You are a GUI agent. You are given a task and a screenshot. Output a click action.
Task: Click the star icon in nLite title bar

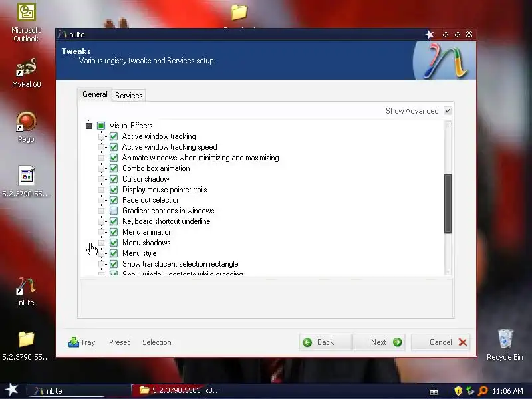pyautogui.click(x=430, y=35)
